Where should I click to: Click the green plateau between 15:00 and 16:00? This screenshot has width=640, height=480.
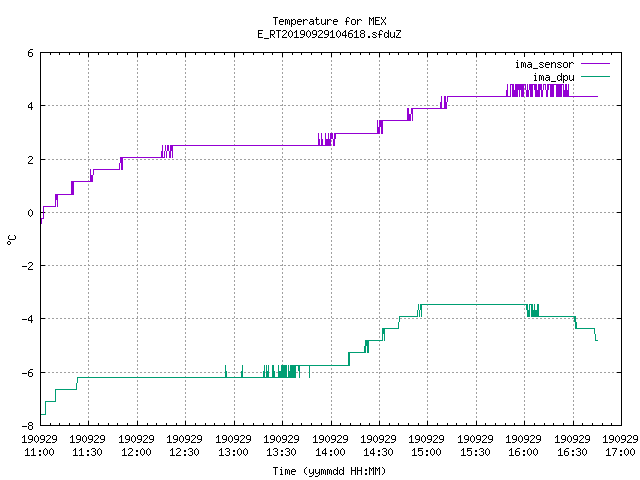pyautogui.click(x=473, y=304)
